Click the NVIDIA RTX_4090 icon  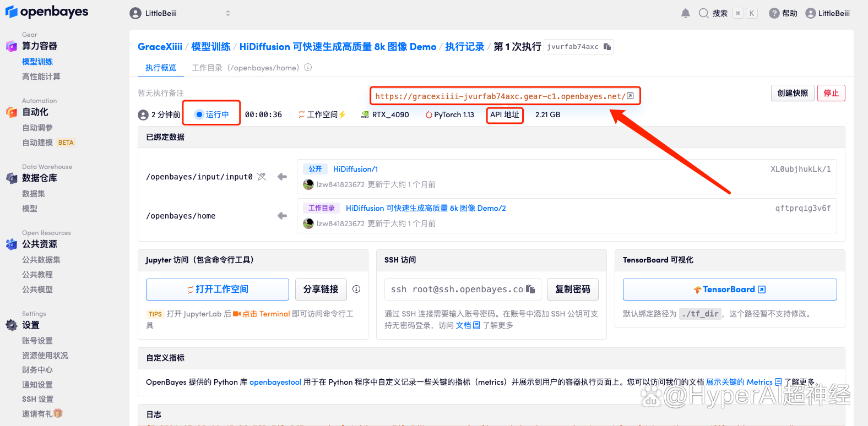[x=365, y=114]
